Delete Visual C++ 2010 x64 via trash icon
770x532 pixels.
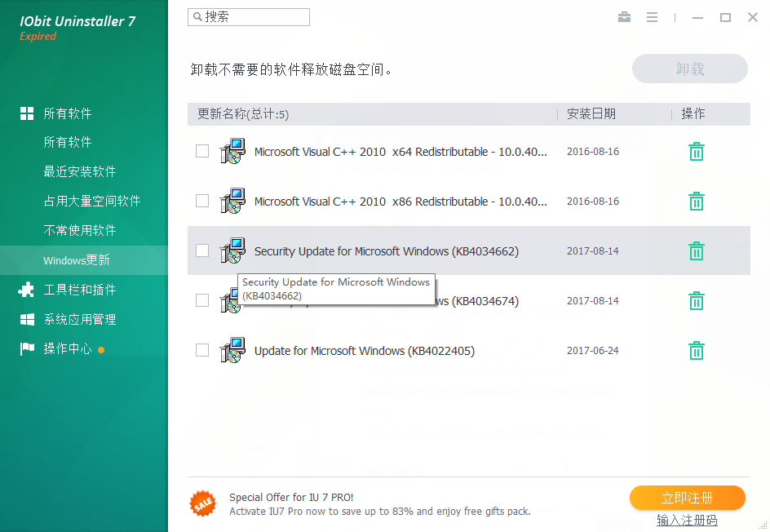pos(697,152)
